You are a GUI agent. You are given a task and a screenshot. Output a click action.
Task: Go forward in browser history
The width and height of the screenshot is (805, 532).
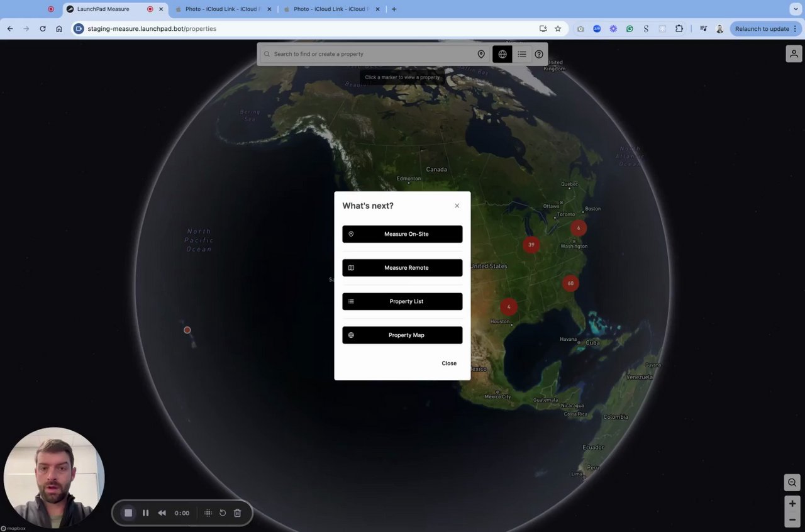[x=26, y=29]
